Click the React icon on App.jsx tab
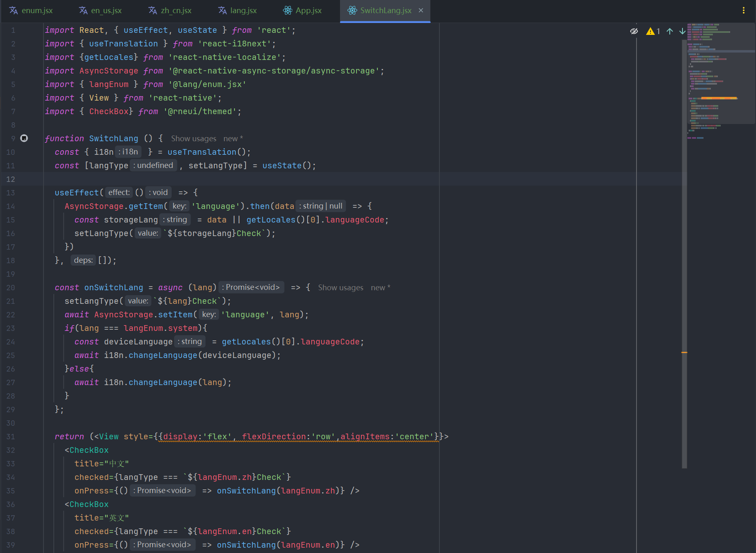The image size is (756, 553). [288, 11]
